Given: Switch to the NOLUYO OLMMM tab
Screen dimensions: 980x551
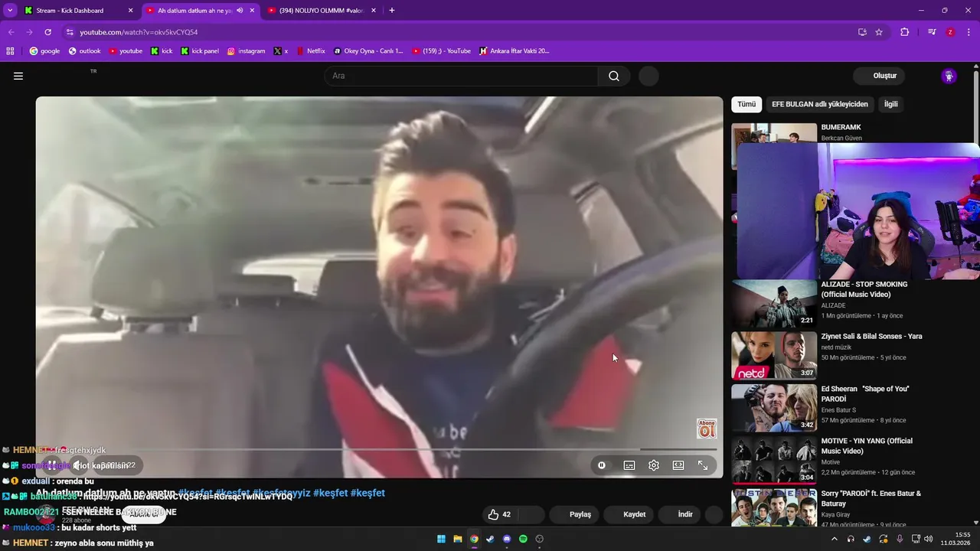Looking at the screenshot, I should [321, 11].
